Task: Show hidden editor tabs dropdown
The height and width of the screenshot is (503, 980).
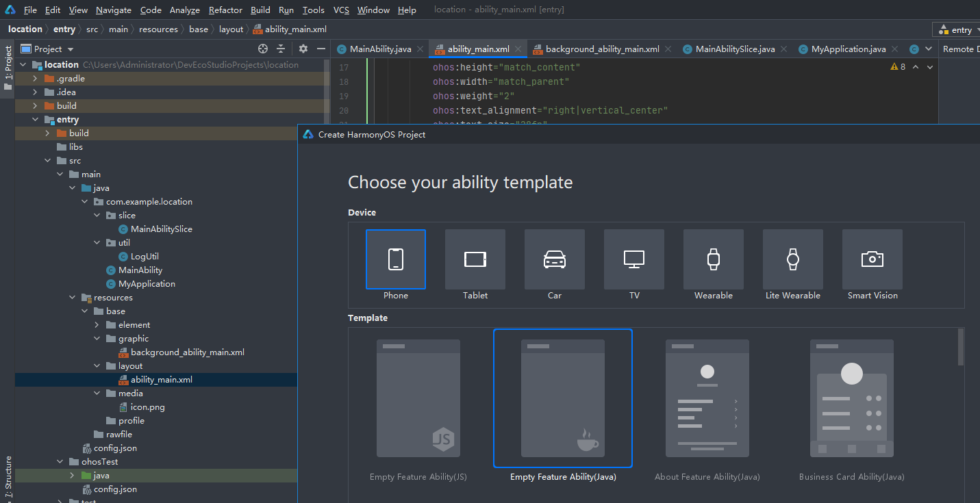Action: 929,49
